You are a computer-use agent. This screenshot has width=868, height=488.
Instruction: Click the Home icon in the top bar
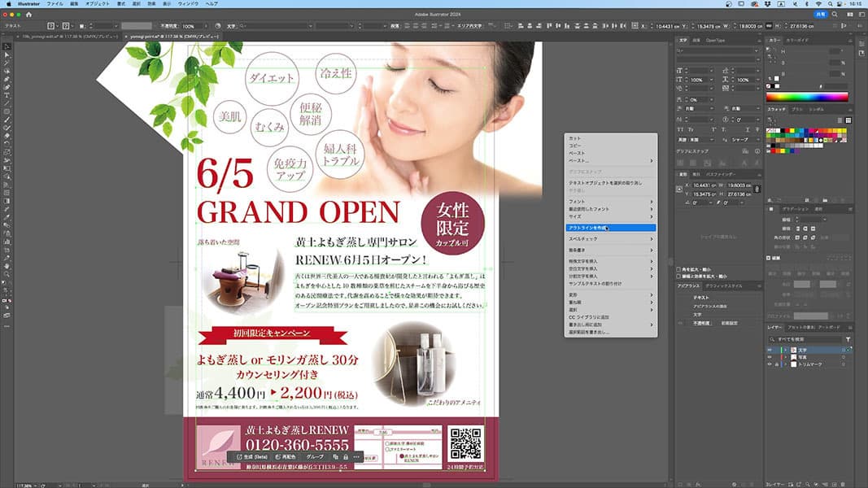tap(30, 15)
